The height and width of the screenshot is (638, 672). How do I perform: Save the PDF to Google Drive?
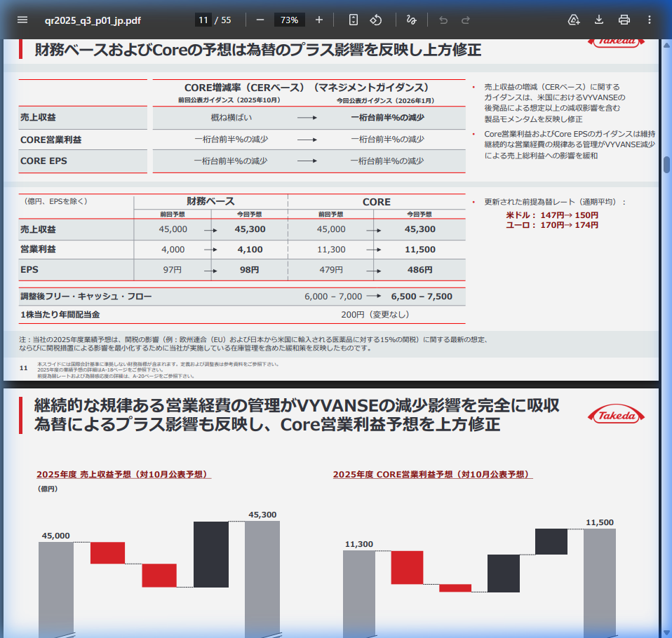573,20
